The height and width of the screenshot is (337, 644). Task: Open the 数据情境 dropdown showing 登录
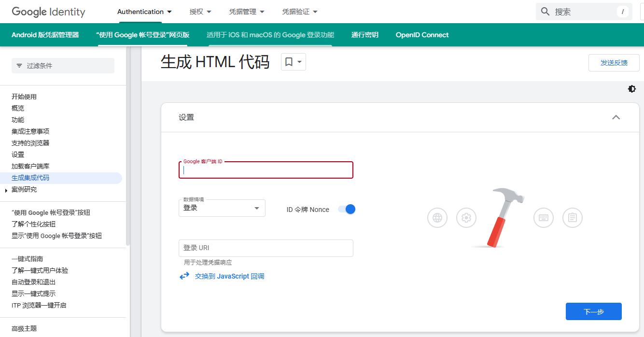(222, 208)
